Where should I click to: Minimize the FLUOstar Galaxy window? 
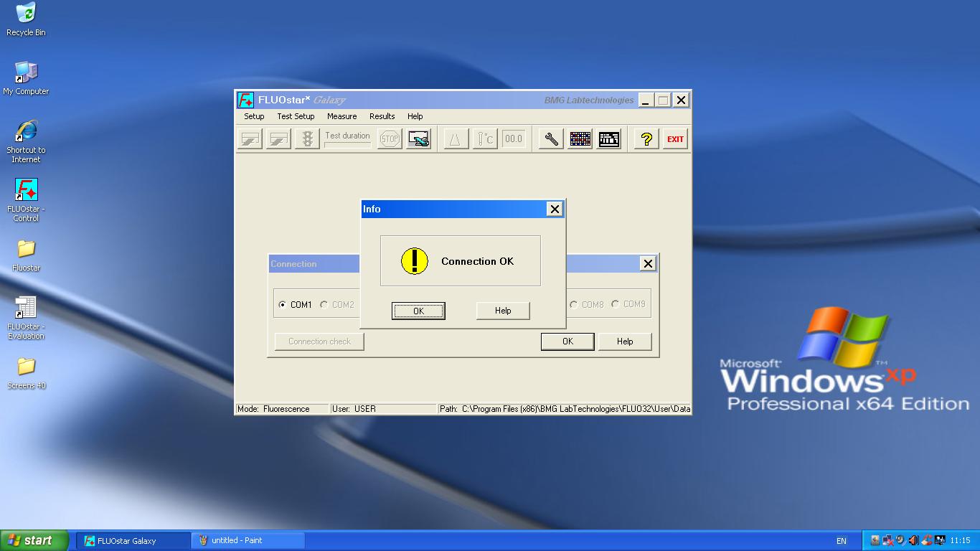point(646,100)
